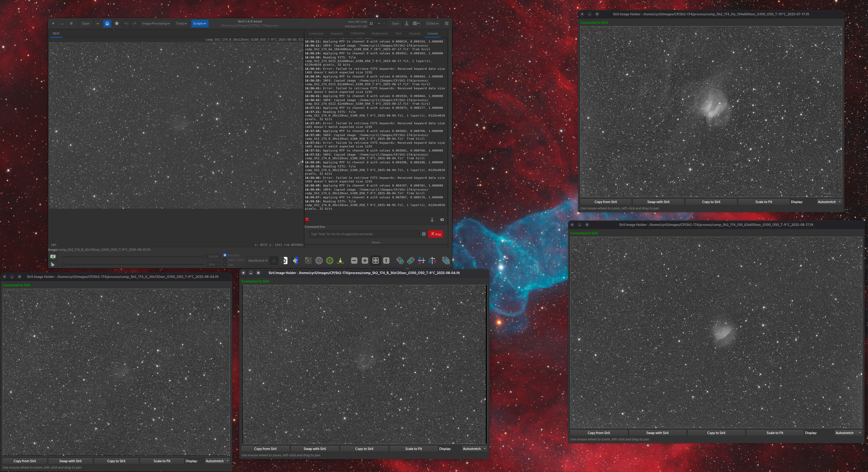Click the astrometry globe icon

click(319, 261)
